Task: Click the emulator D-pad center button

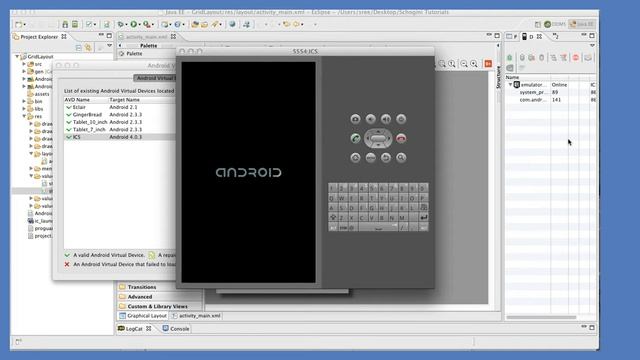Action: pyautogui.click(x=378, y=139)
